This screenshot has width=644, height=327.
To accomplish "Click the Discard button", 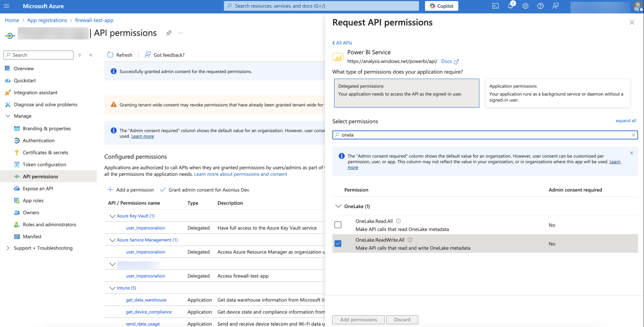I will [x=402, y=320].
